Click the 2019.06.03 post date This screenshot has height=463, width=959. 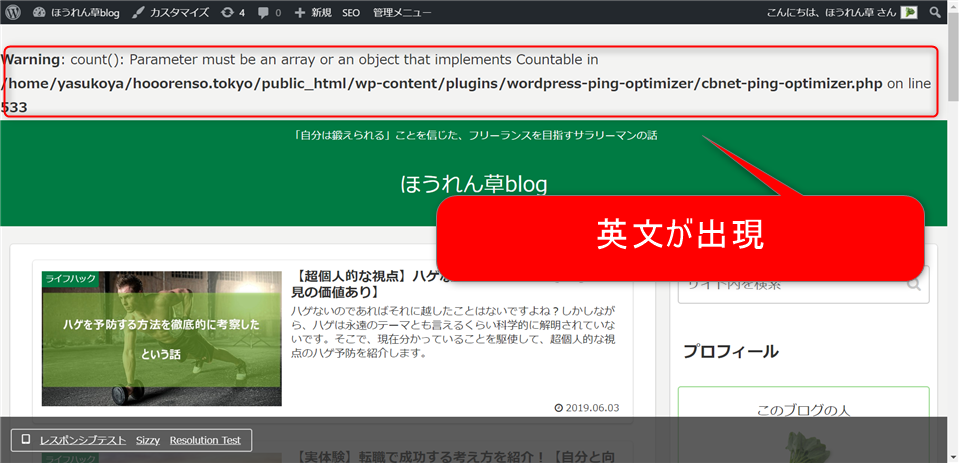587,408
